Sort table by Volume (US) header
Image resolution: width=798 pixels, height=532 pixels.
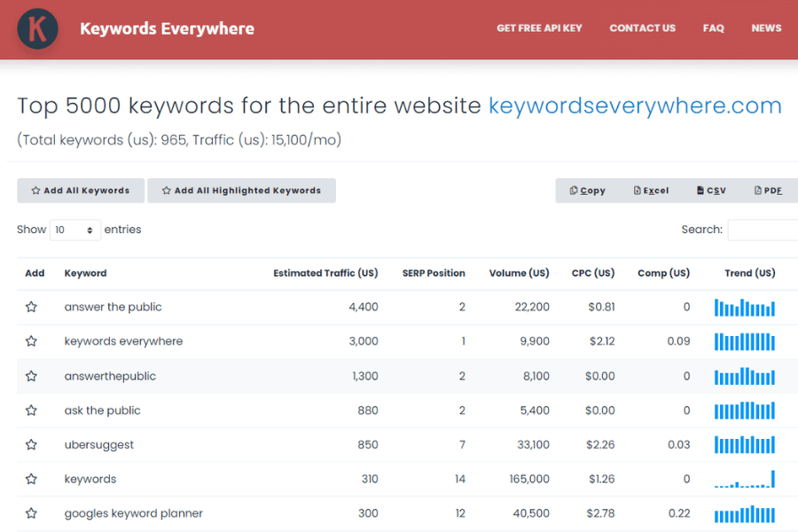click(519, 273)
